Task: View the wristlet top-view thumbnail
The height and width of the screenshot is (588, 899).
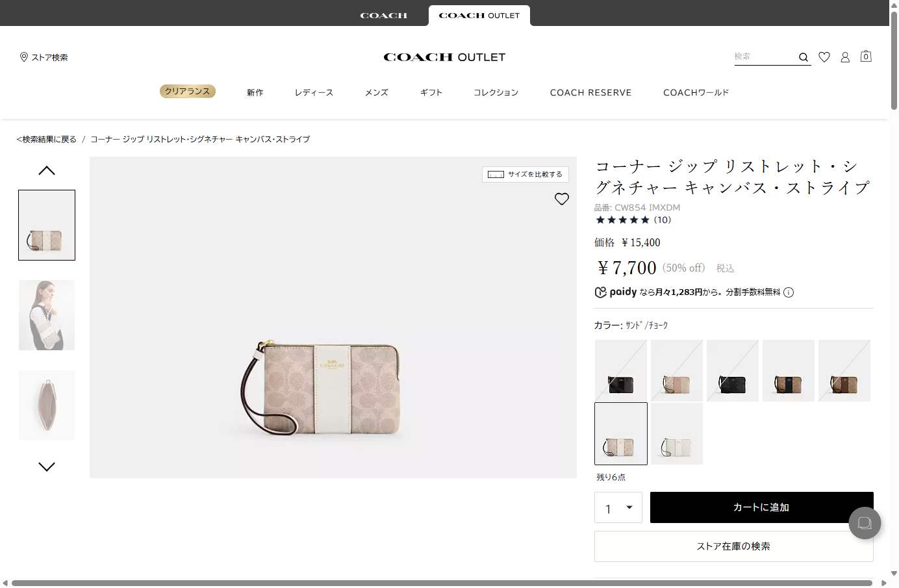Action: click(47, 405)
